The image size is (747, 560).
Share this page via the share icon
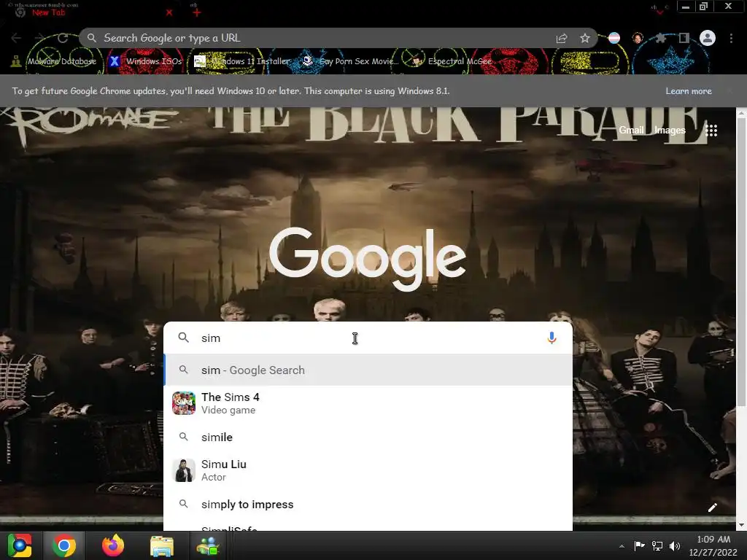(562, 39)
